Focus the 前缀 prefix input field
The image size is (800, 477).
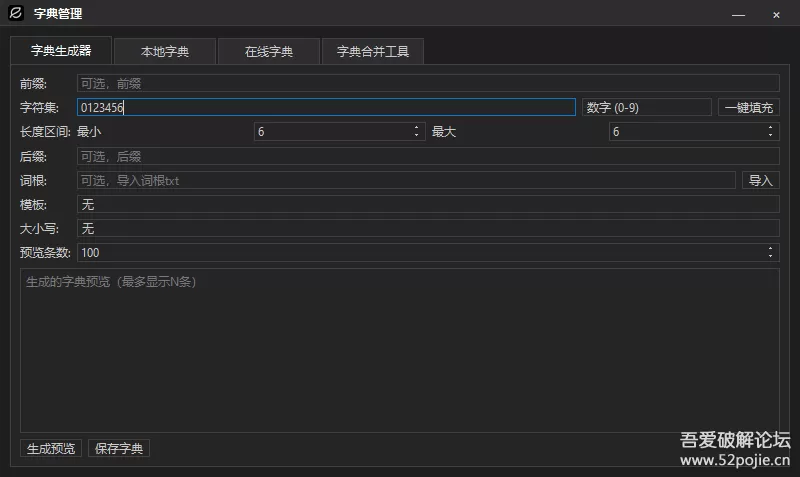point(428,83)
